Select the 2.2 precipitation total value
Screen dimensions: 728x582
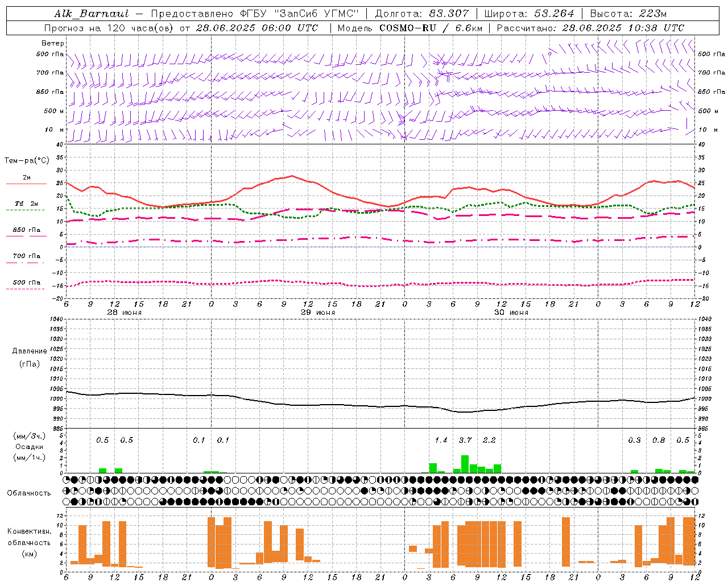[489, 440]
